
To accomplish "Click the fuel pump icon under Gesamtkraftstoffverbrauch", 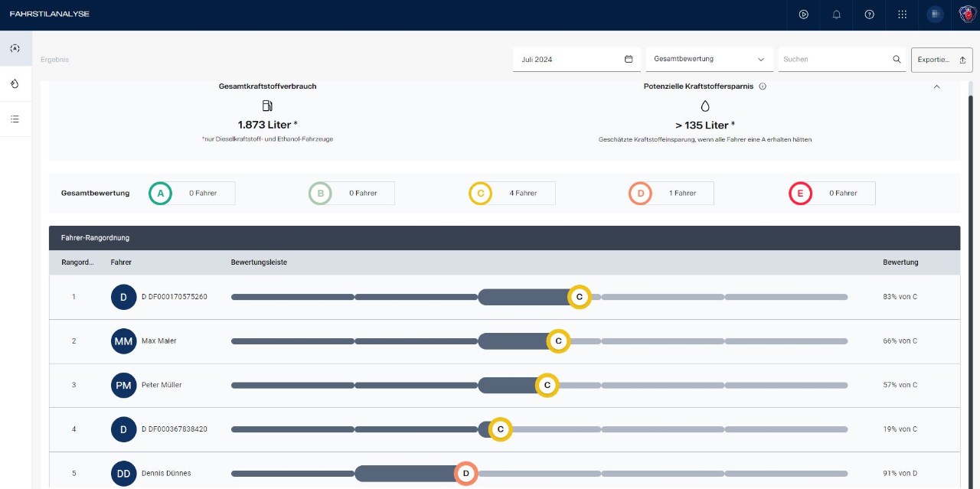I will click(x=267, y=106).
